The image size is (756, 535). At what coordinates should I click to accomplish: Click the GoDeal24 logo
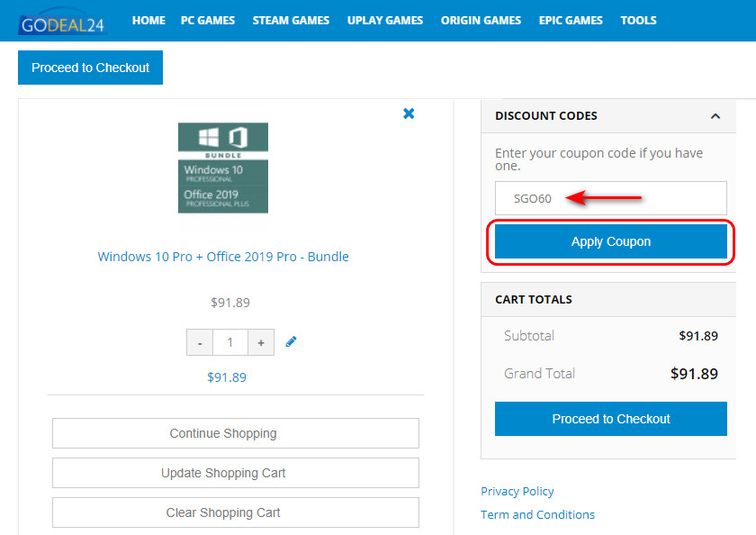(x=61, y=21)
